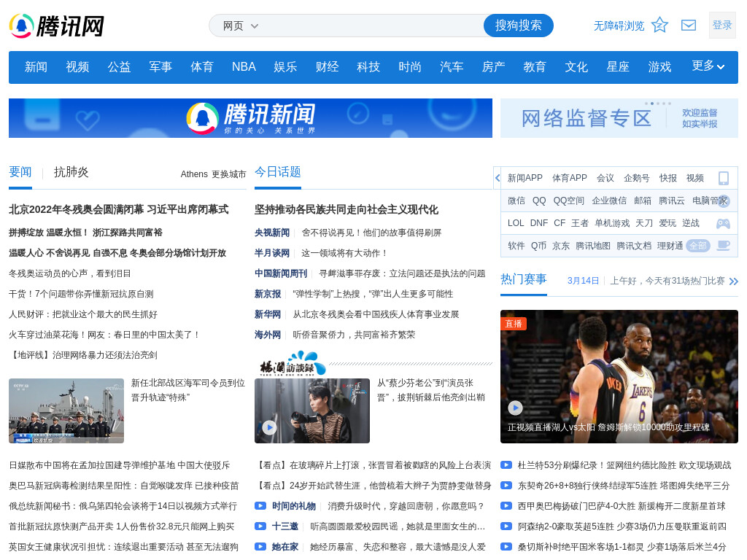Click the 新闻APP link
This screenshot has height=560, width=747.
point(525,178)
